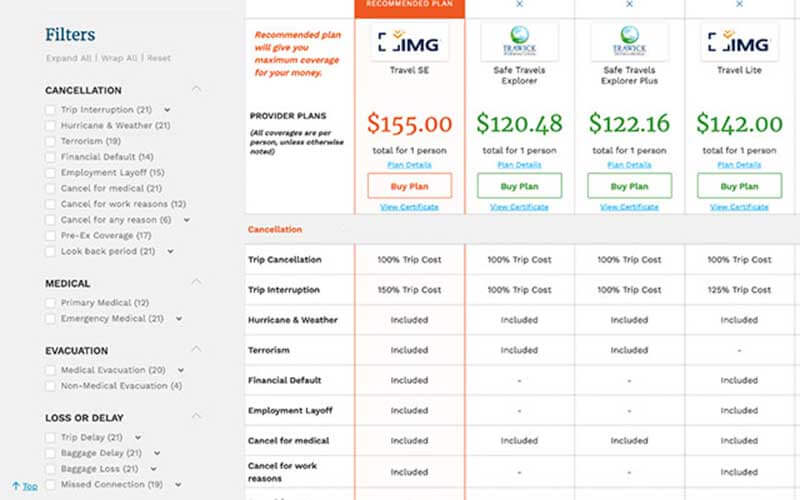Tick the Financial Default filter
Screen dimensions: 800x500
[x=51, y=157]
